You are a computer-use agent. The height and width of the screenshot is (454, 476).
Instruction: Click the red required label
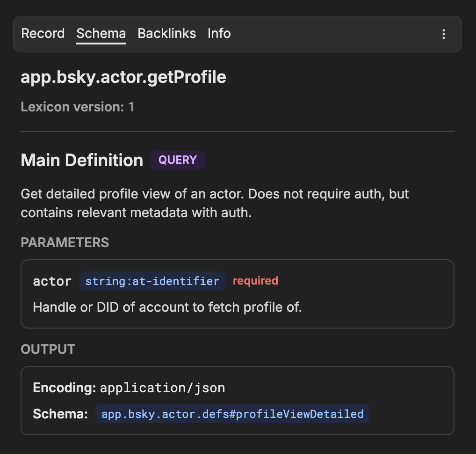(x=255, y=281)
